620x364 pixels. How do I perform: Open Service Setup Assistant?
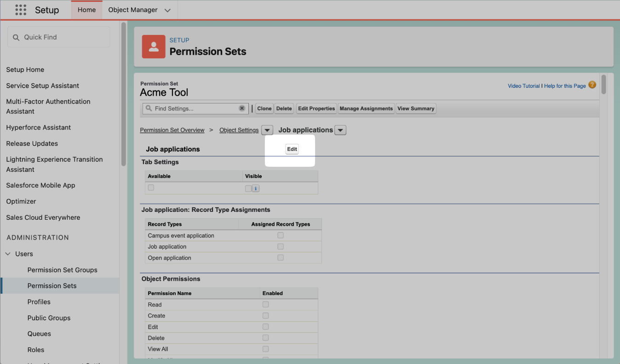(x=43, y=86)
